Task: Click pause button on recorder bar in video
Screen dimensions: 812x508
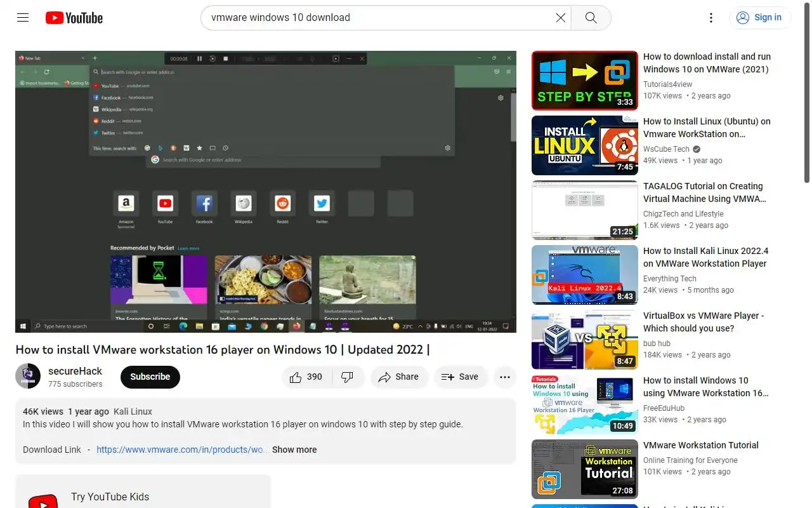Action: [199, 58]
